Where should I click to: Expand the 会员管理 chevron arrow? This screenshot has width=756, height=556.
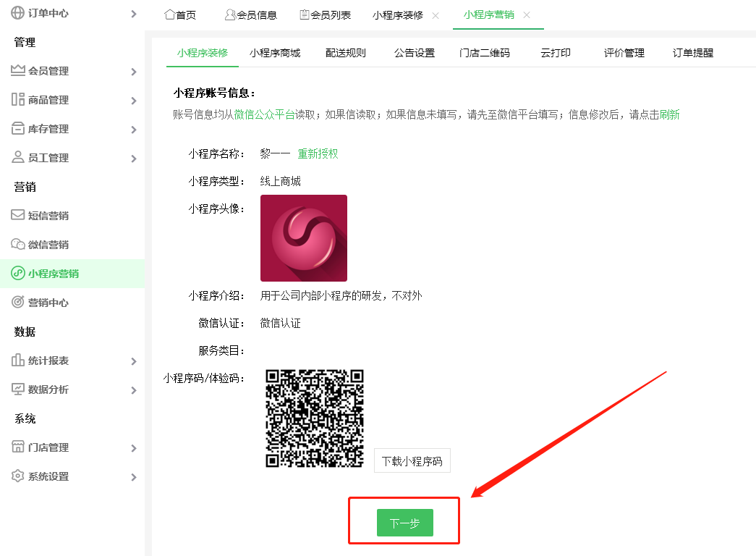click(133, 71)
